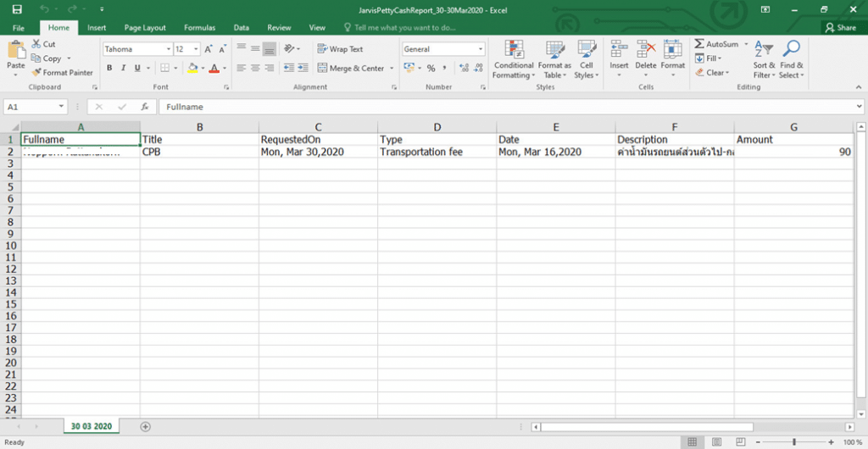Screen dimensions: 868x449
Task: Open Cell Styles gallery
Action: tap(587, 59)
